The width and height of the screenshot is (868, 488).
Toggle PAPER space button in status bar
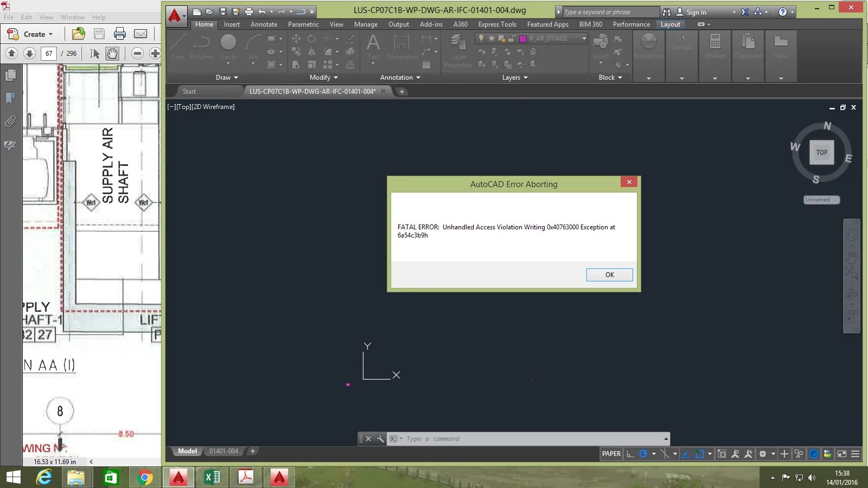click(611, 454)
